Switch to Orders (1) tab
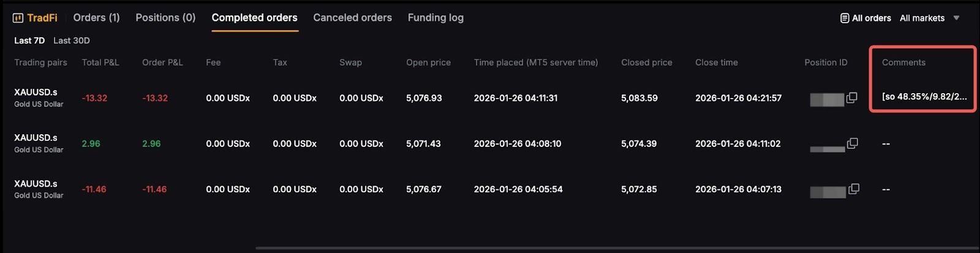The image size is (980, 253). [96, 18]
